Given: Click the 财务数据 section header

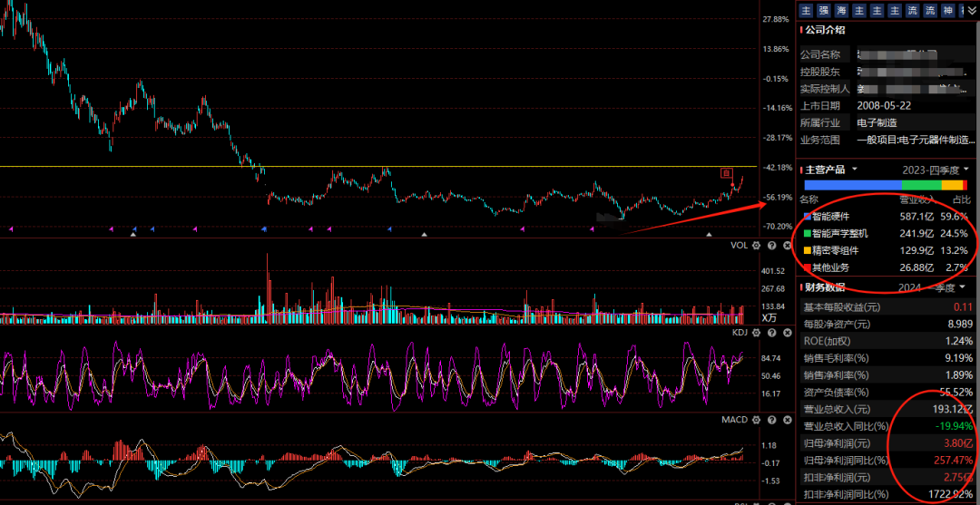Looking at the screenshot, I should click(825, 287).
